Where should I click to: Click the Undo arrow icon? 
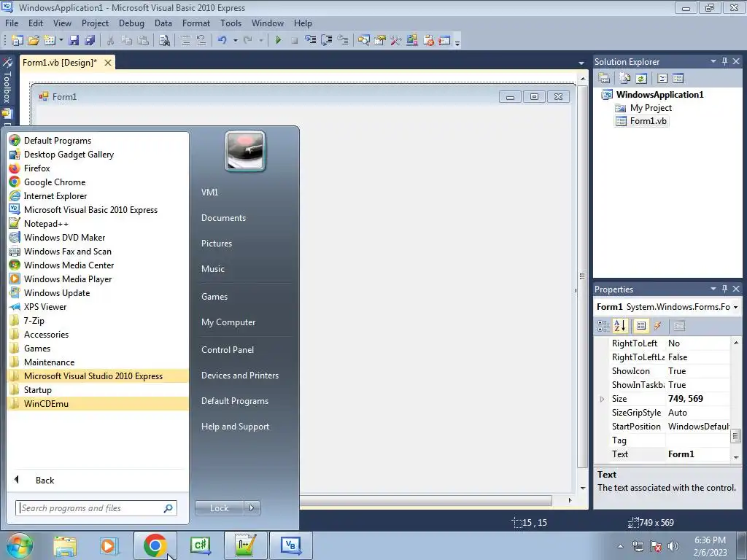[x=222, y=41]
